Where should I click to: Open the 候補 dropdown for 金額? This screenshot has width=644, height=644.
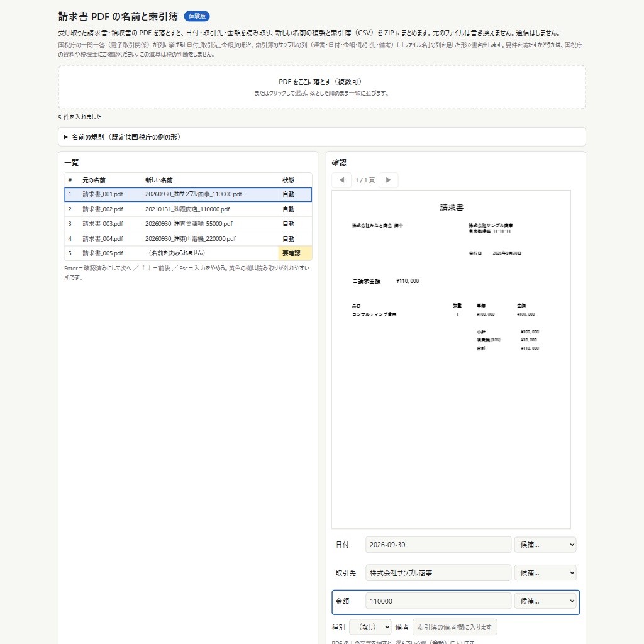click(x=545, y=601)
